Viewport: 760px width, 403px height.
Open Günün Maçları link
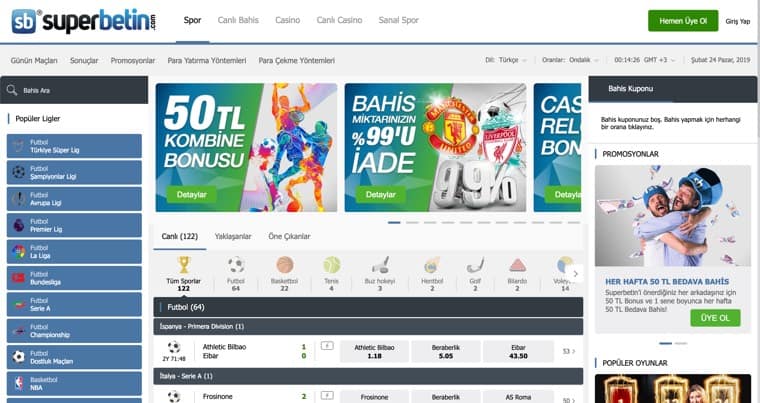pos(34,61)
